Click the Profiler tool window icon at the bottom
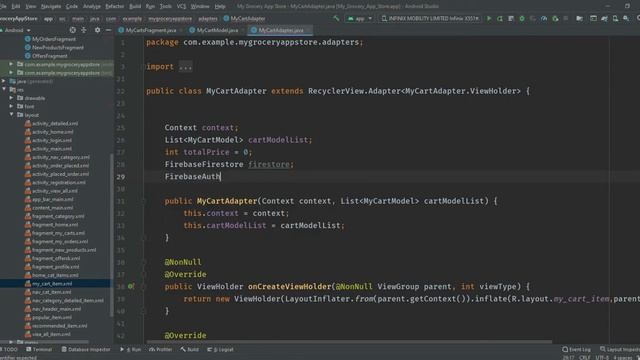Viewport: 640px width, 360px height. click(x=152, y=349)
